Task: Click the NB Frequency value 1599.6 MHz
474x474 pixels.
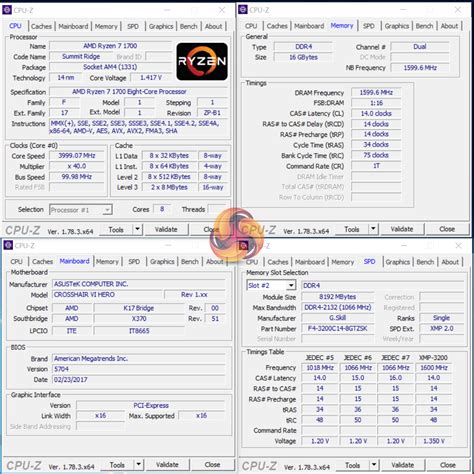Action: (x=420, y=68)
